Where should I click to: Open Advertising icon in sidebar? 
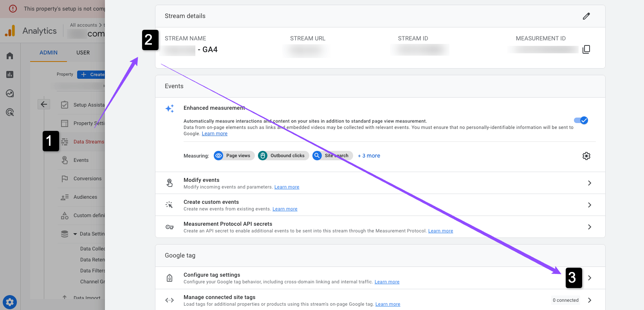coord(10,112)
